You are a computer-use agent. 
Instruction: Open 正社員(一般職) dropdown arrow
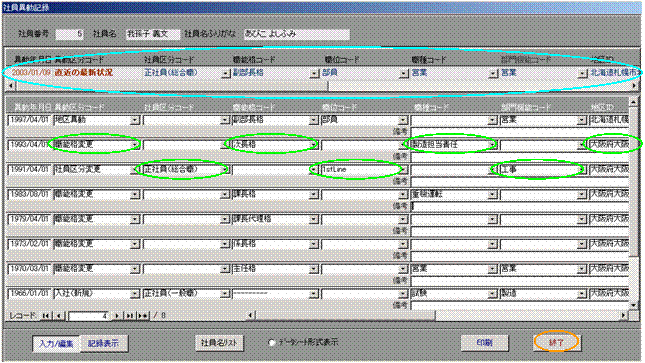(225, 294)
